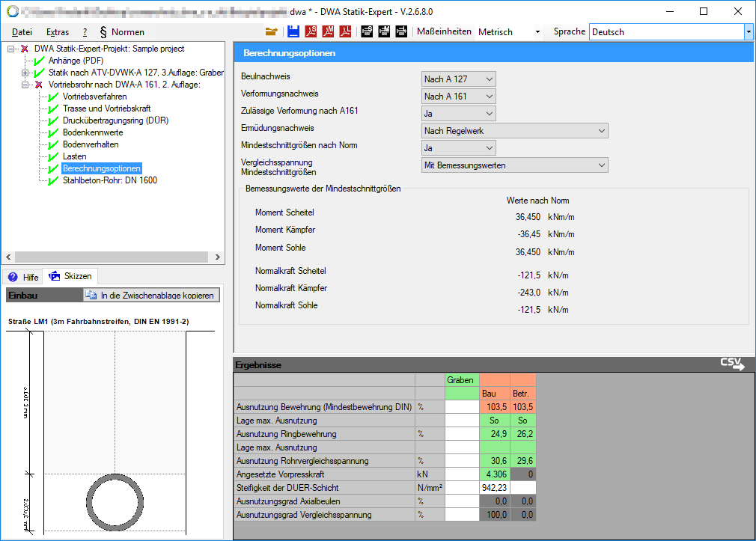The width and height of the screenshot is (756, 541).
Task: Export long PDF report (L icon)
Action: tap(346, 31)
